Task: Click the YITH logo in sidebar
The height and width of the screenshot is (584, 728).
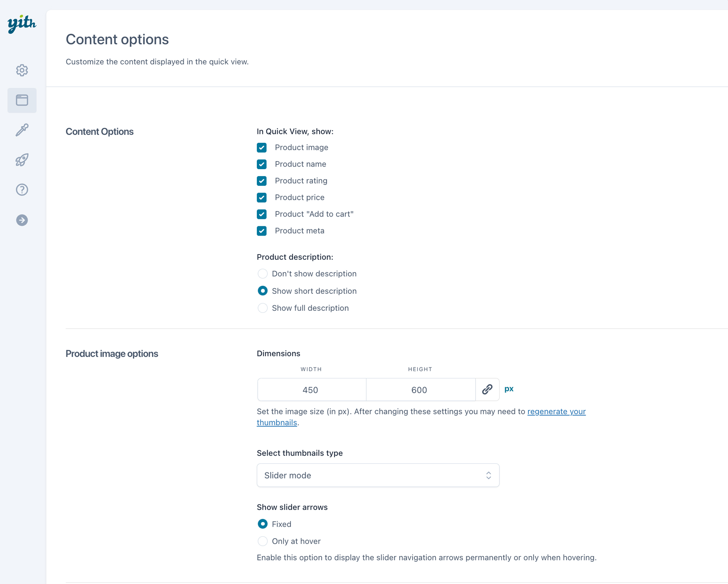Action: (22, 24)
